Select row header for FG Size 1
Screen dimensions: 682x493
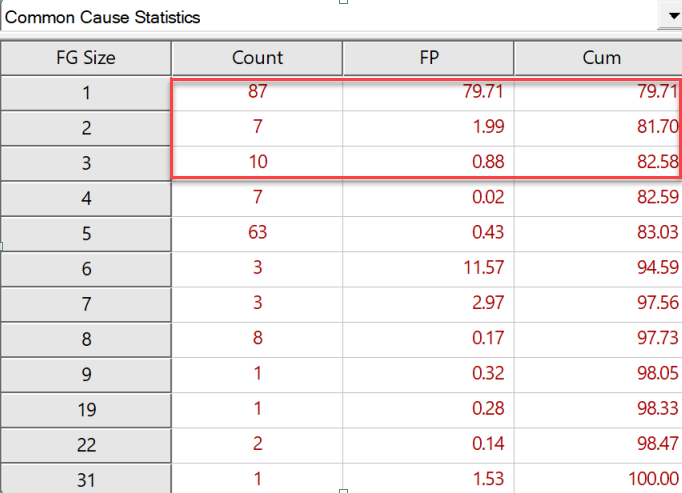[x=86, y=93]
